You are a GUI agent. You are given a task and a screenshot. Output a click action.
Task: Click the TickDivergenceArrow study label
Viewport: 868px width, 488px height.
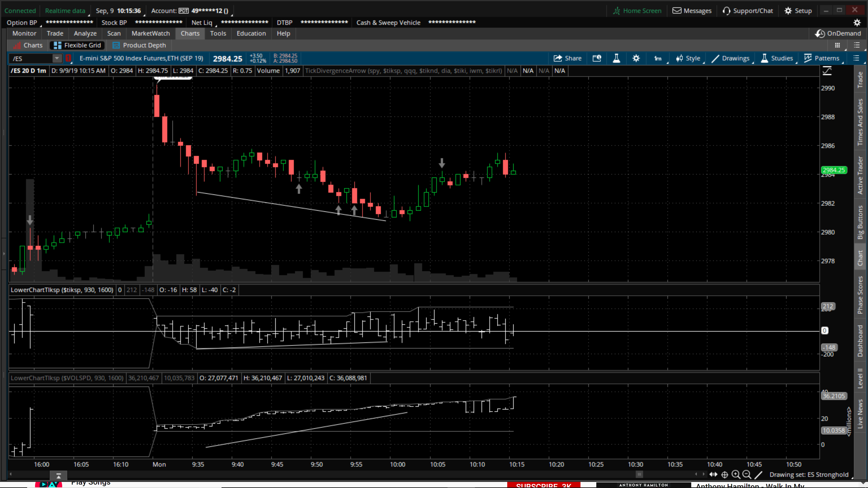[403, 71]
